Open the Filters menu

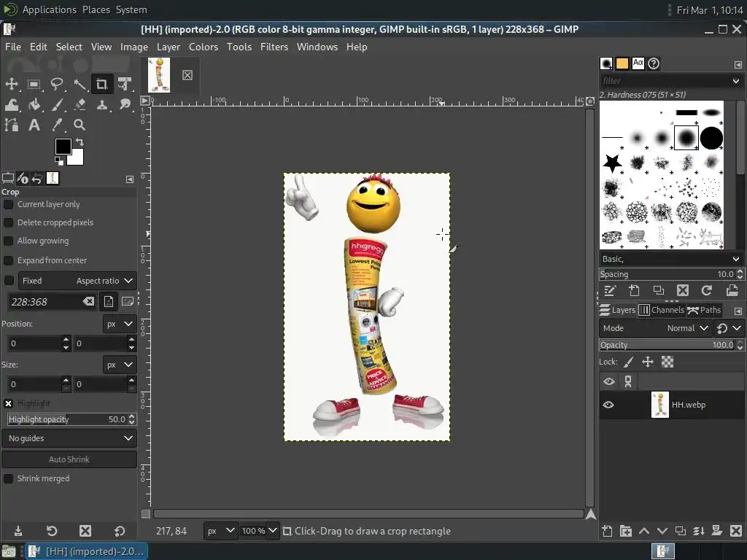point(274,47)
